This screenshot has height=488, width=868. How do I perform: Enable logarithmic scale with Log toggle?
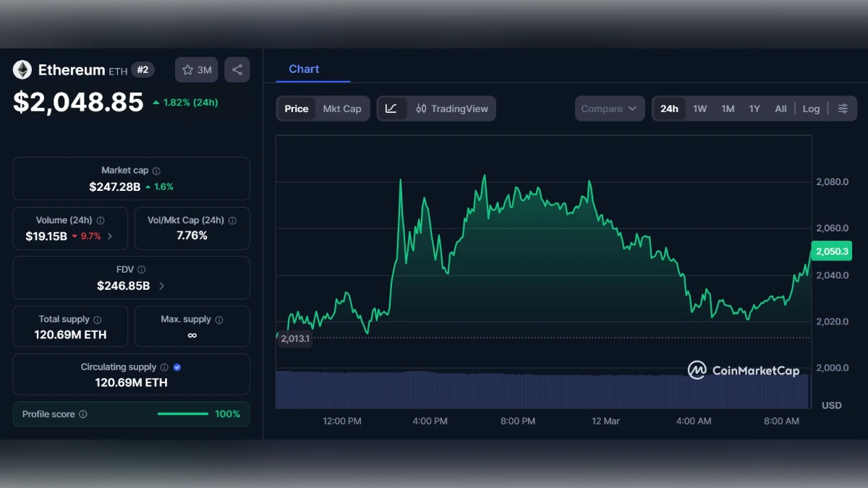[x=811, y=108]
